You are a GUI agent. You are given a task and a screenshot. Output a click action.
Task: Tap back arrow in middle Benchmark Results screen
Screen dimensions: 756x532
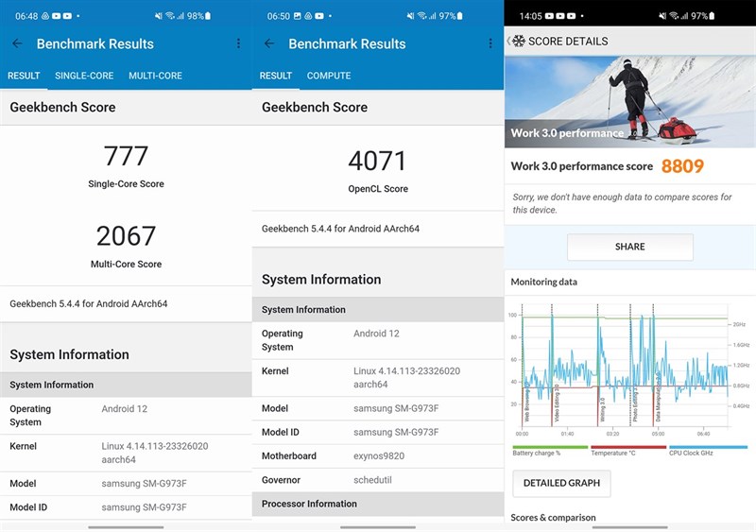pyautogui.click(x=269, y=43)
